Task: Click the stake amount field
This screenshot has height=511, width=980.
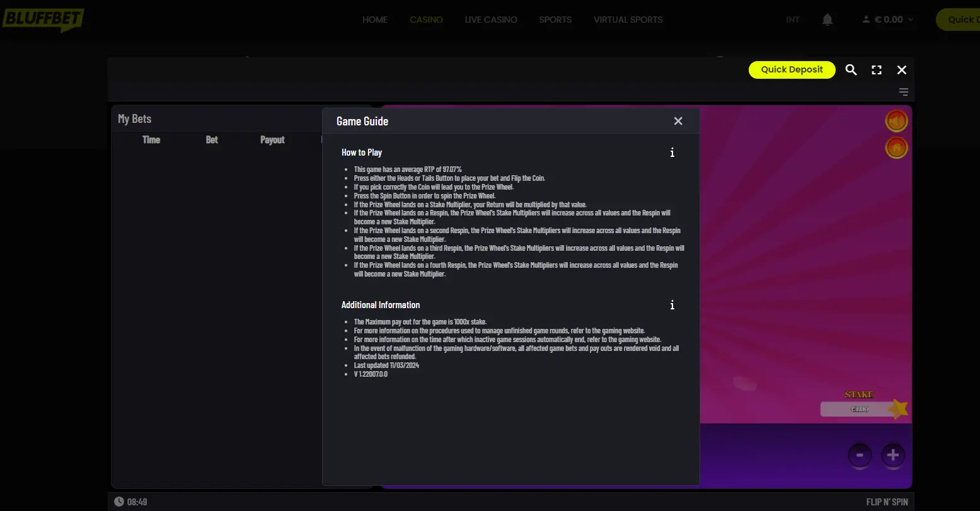Action: pos(859,409)
